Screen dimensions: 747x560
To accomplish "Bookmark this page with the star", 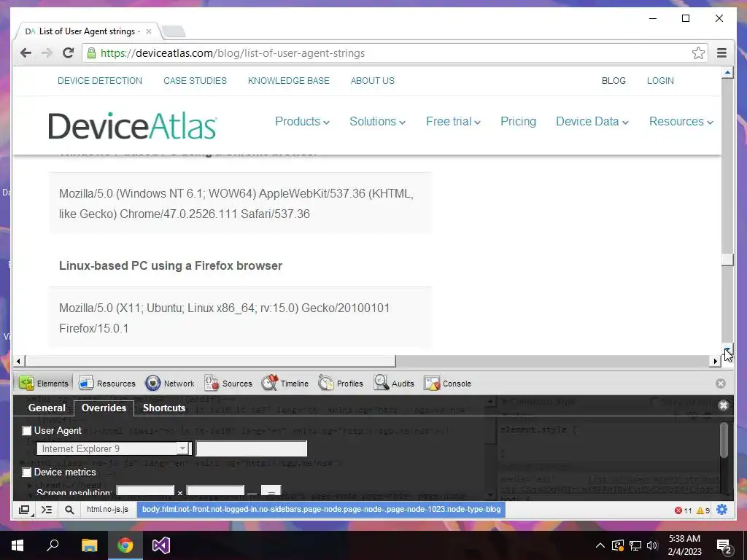I will 698,52.
